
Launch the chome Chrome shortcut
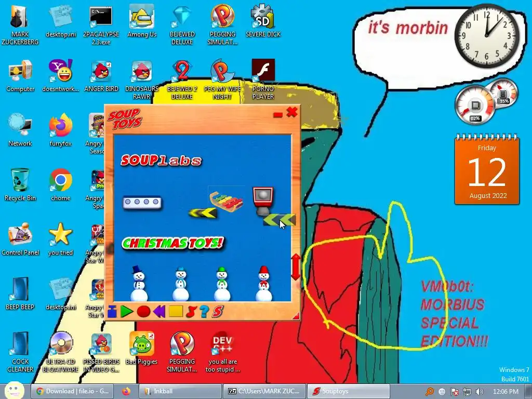(x=60, y=185)
